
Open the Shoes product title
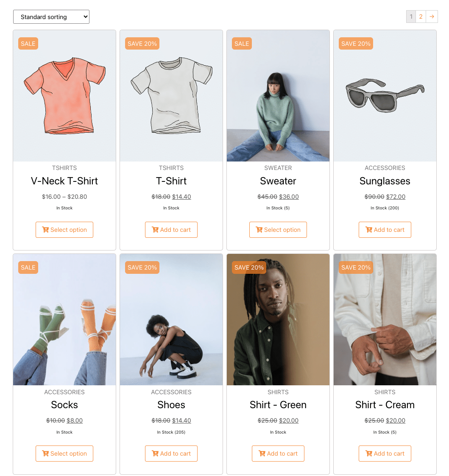click(171, 405)
